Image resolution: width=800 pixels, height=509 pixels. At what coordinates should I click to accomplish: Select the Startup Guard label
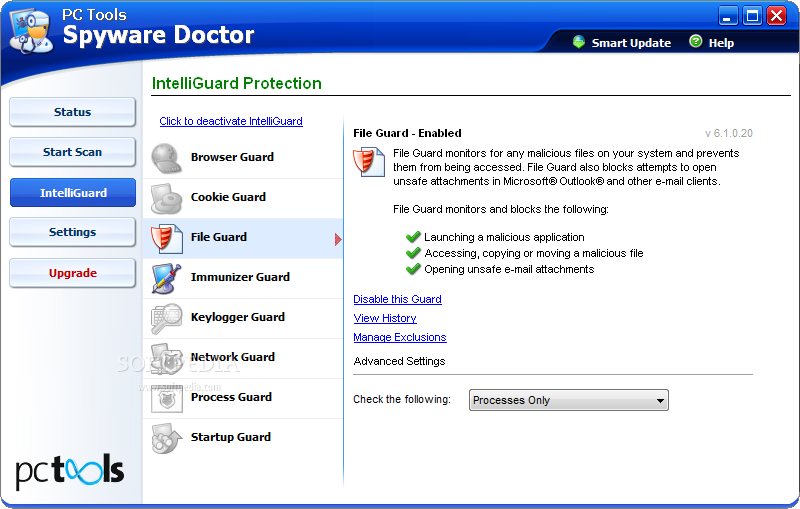(x=231, y=437)
